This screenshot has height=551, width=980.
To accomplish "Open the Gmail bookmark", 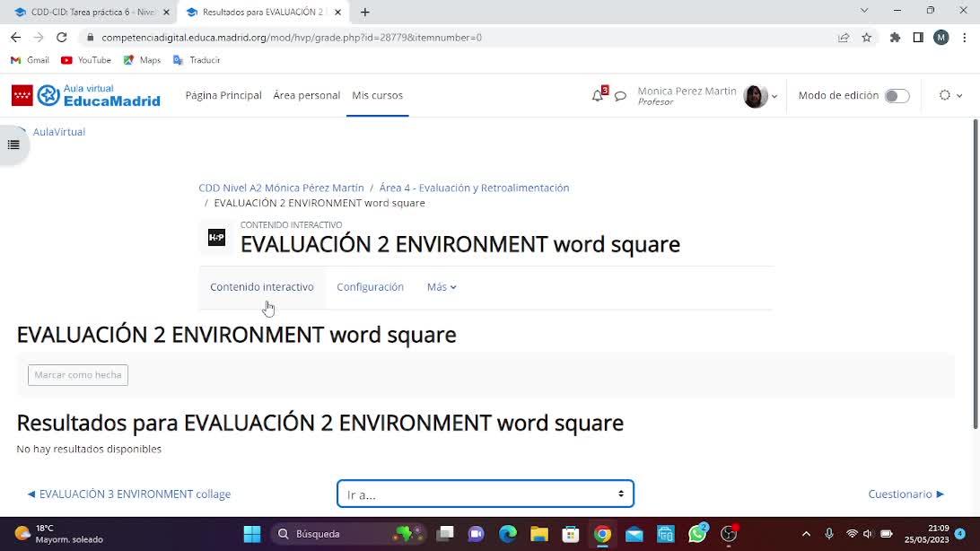I will (30, 60).
